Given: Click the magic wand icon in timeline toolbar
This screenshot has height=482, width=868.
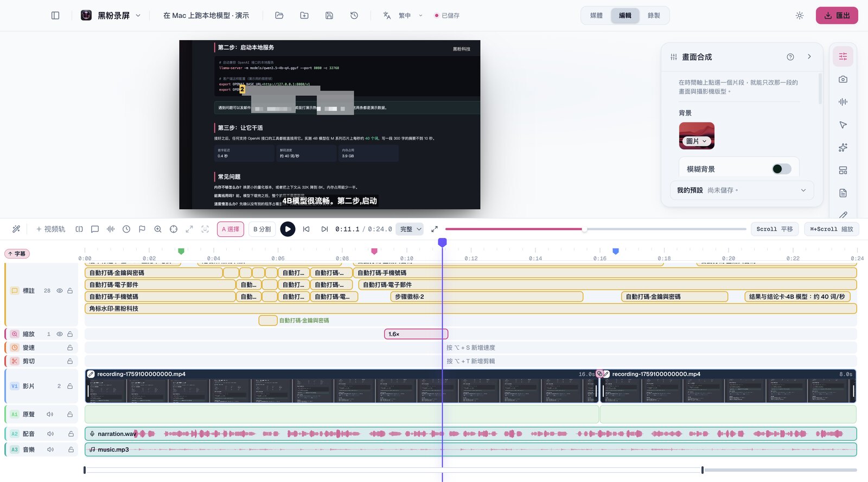Looking at the screenshot, I should (16, 229).
